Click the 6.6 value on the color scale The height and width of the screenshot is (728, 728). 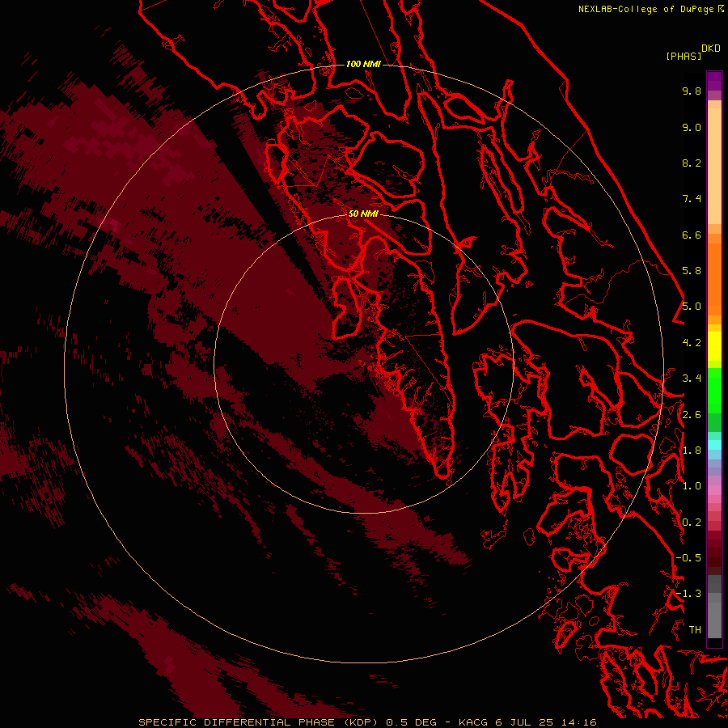[x=692, y=235]
